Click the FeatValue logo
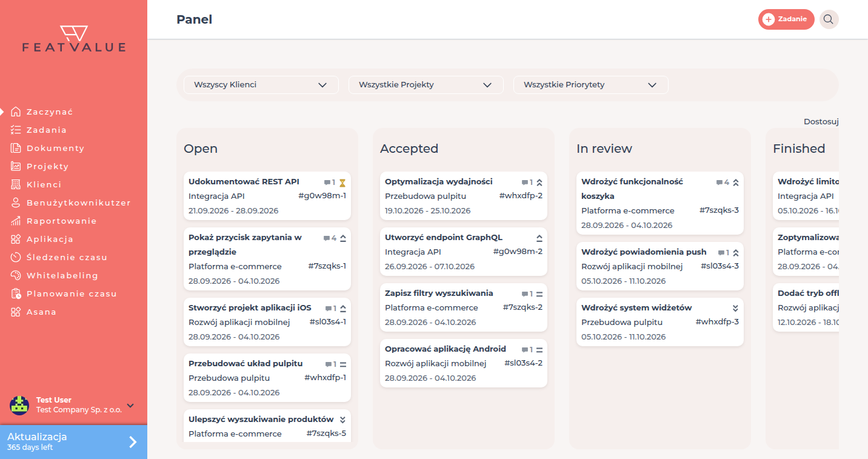Viewport: 868px width, 459px height. [x=74, y=39]
